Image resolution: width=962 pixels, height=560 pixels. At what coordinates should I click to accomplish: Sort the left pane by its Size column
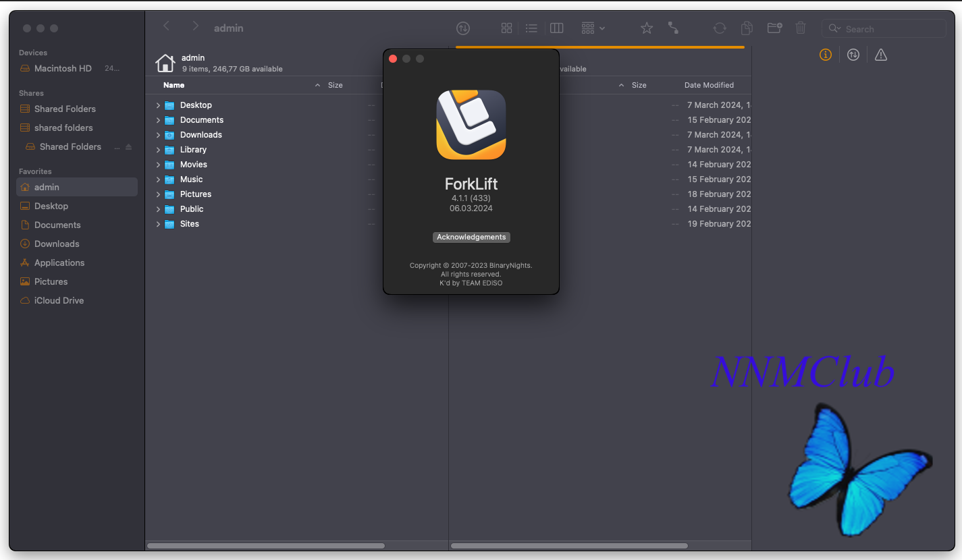pos(336,85)
